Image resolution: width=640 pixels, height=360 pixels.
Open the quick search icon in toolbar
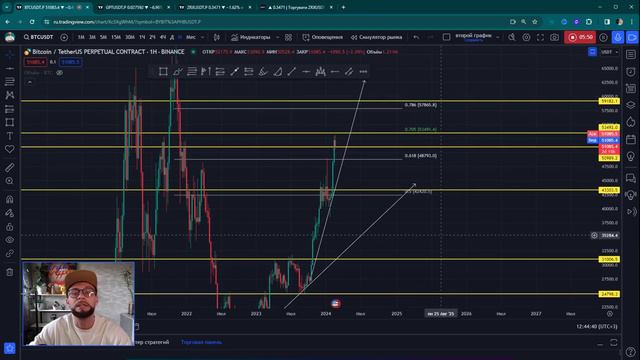pyautogui.click(x=512, y=37)
